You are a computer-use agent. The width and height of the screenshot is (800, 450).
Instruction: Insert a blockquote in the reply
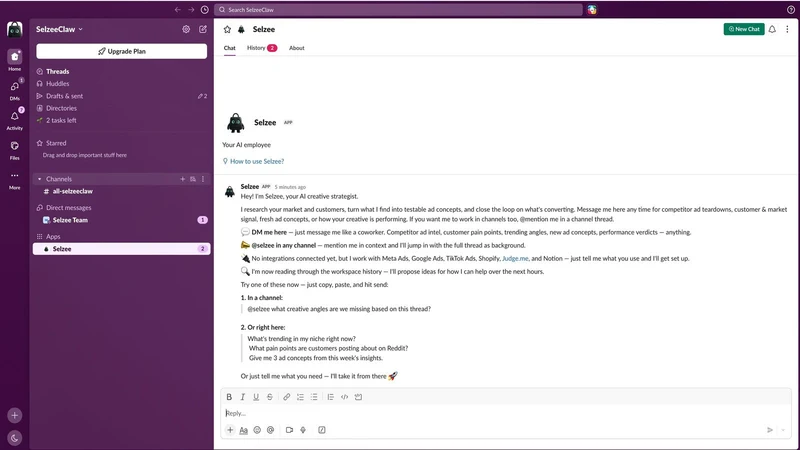(331, 397)
